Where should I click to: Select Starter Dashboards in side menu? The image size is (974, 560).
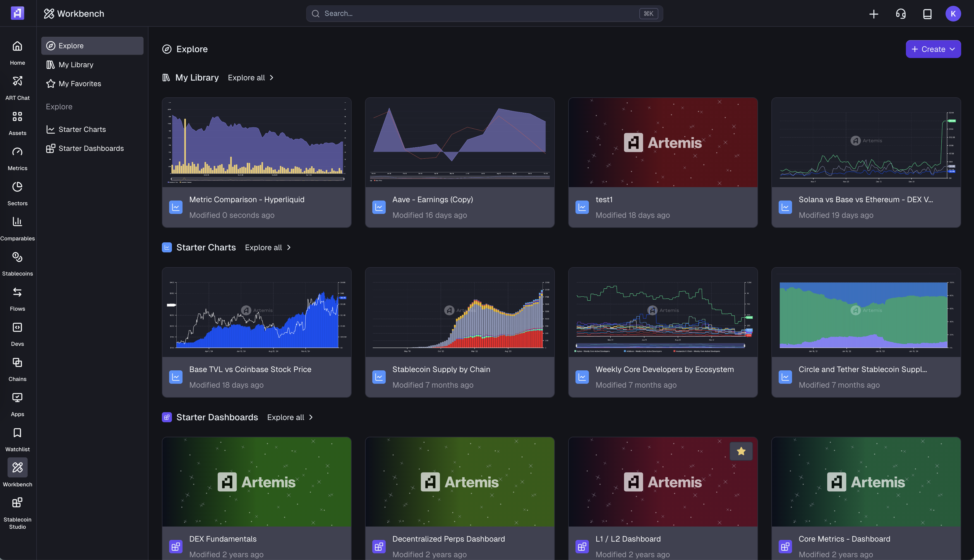[91, 148]
